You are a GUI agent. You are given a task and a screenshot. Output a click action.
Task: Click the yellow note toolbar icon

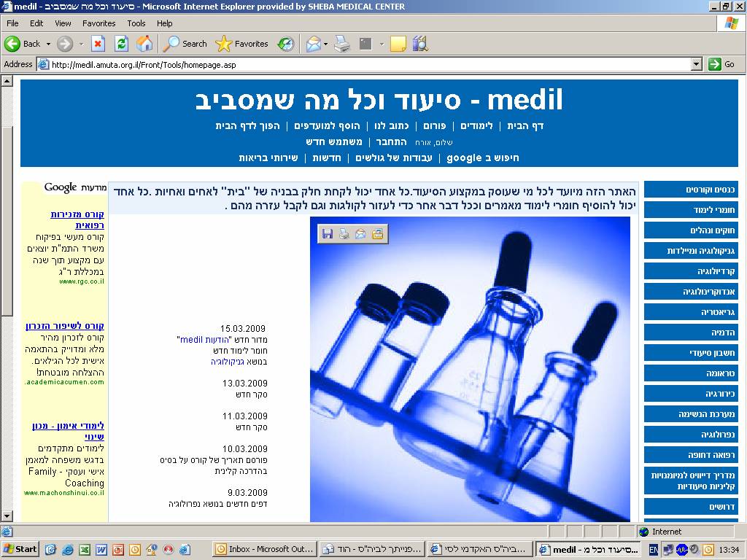[398, 44]
